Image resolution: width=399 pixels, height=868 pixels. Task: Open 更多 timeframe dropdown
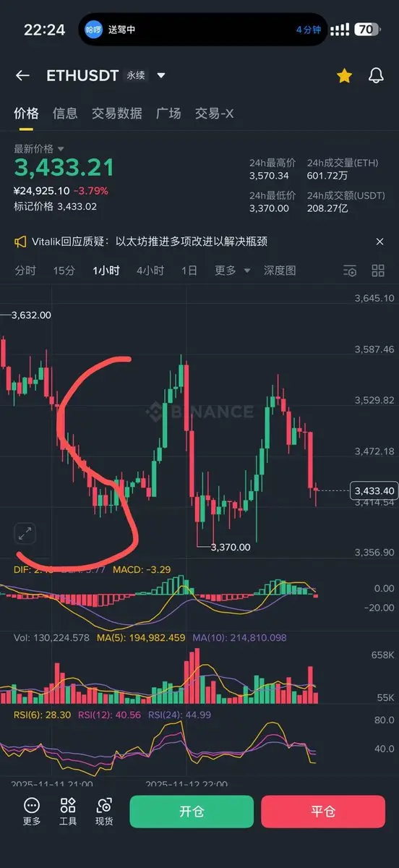[x=233, y=271]
